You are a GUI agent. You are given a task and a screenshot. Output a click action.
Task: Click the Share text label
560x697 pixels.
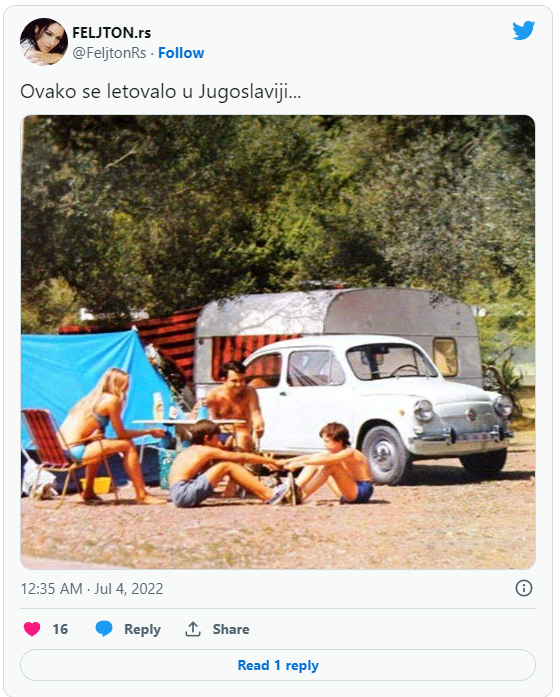[x=231, y=629]
